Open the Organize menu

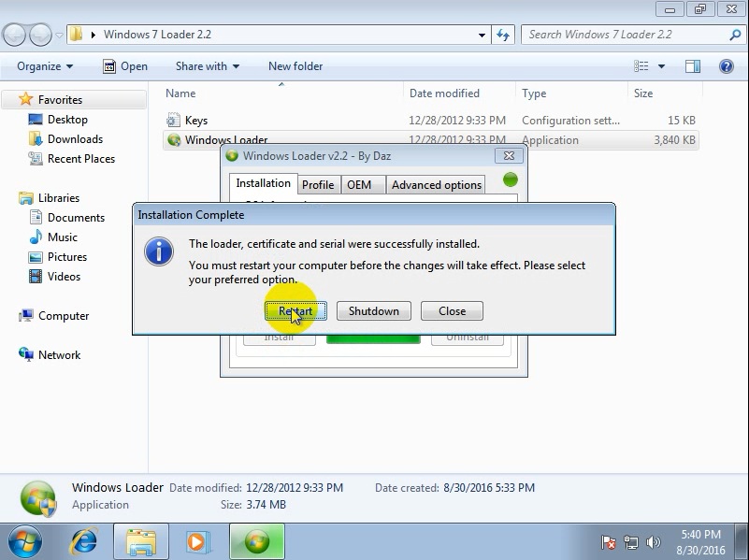pos(45,66)
